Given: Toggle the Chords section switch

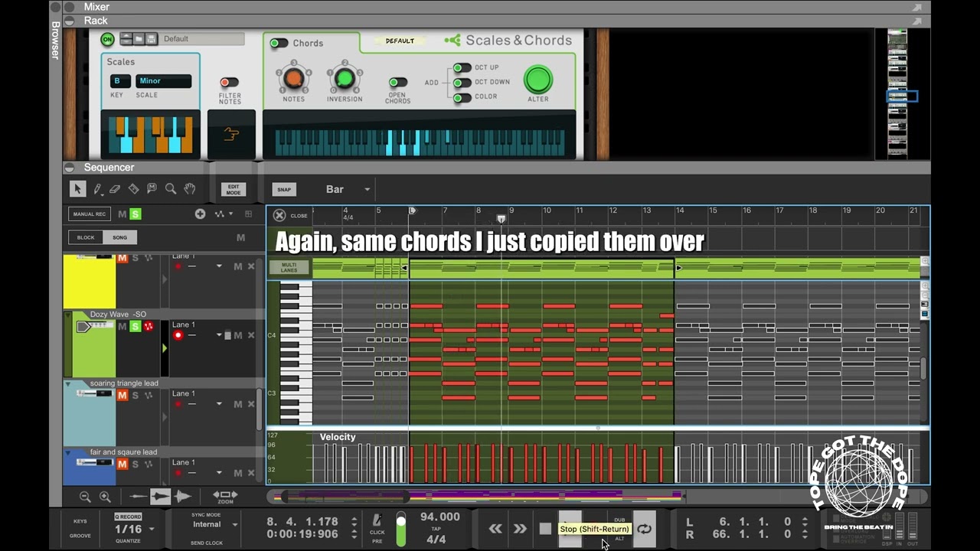Looking at the screenshot, I should [x=279, y=44].
